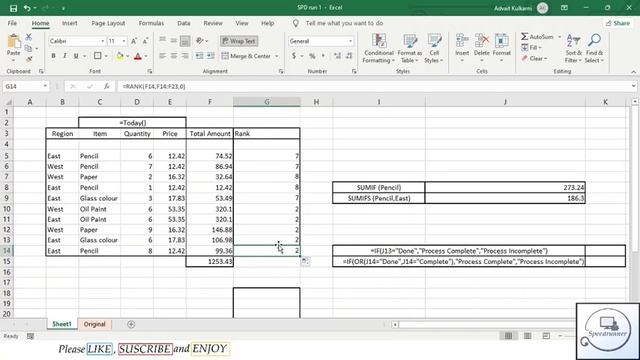
Task: Click Percent Style icon
Action: pyautogui.click(x=312, y=56)
